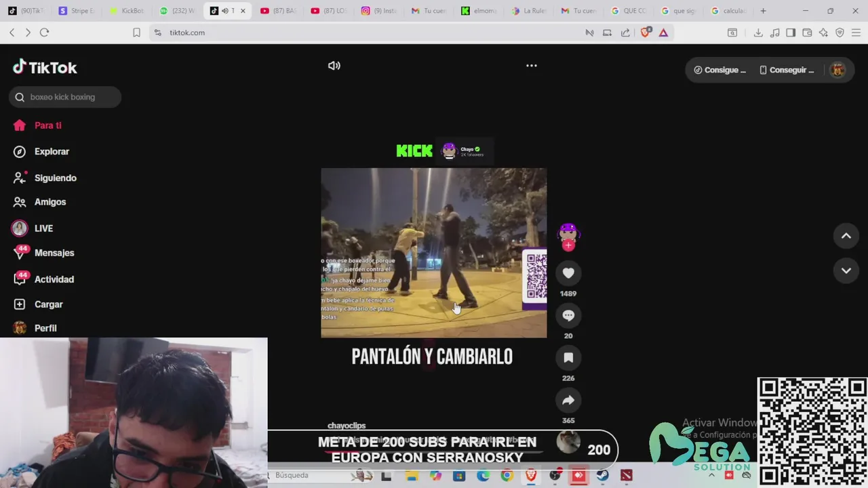Go forward with browser forward arrow
This screenshot has width=868, height=488.
click(x=28, y=33)
